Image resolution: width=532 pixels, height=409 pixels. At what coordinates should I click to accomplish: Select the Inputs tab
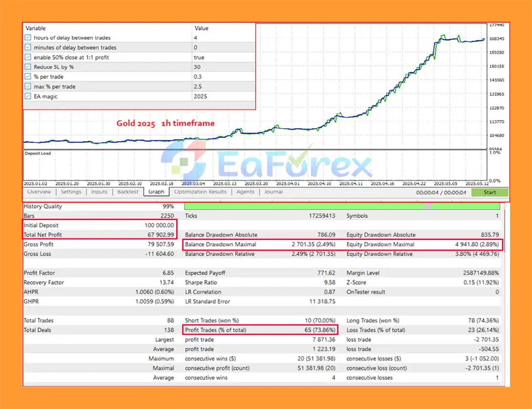tap(99, 192)
